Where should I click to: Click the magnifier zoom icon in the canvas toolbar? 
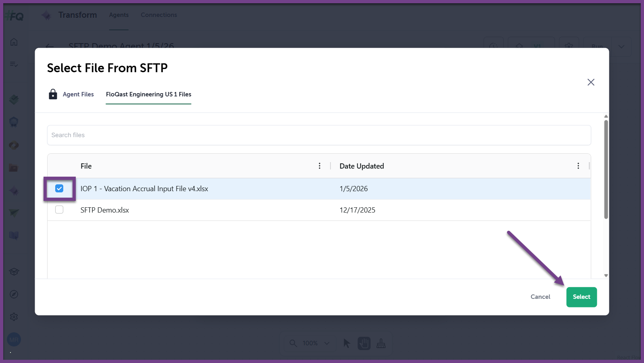tap(293, 343)
